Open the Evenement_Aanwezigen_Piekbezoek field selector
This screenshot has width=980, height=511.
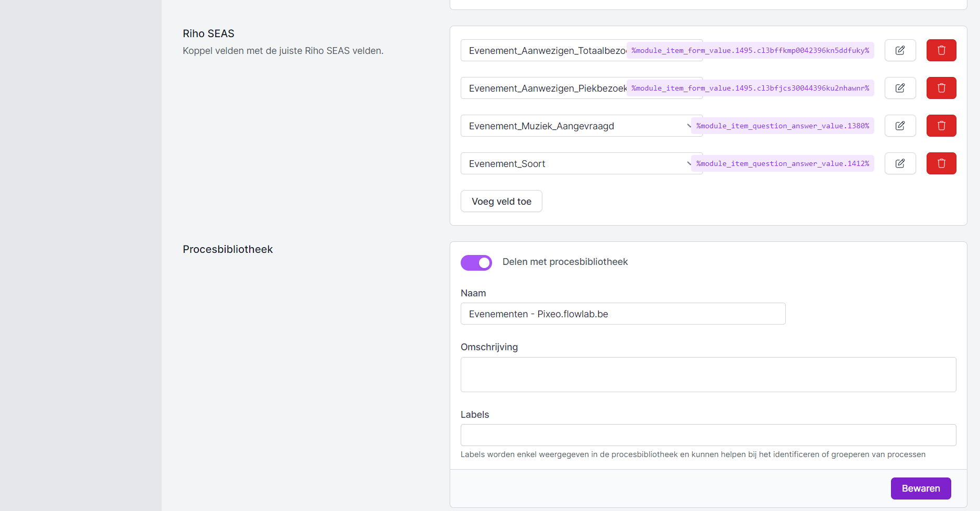pos(543,88)
